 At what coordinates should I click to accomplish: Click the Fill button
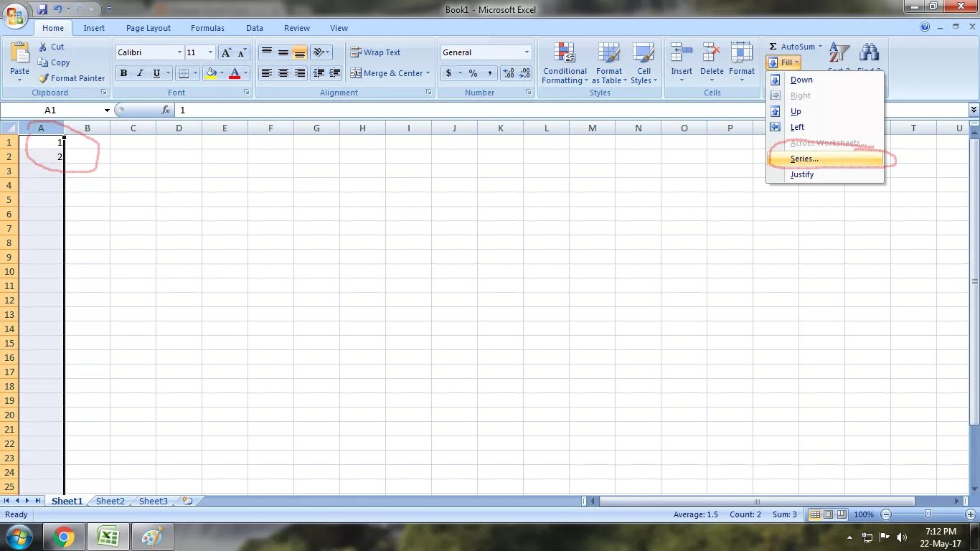tap(783, 62)
